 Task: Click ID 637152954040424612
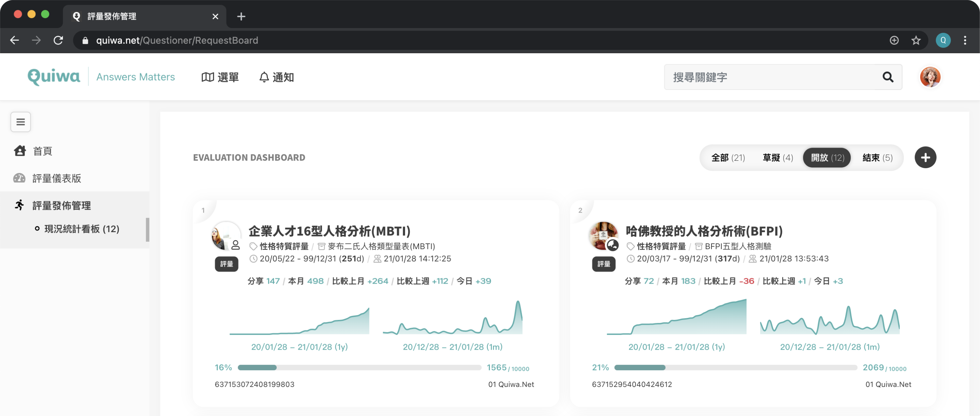632,385
